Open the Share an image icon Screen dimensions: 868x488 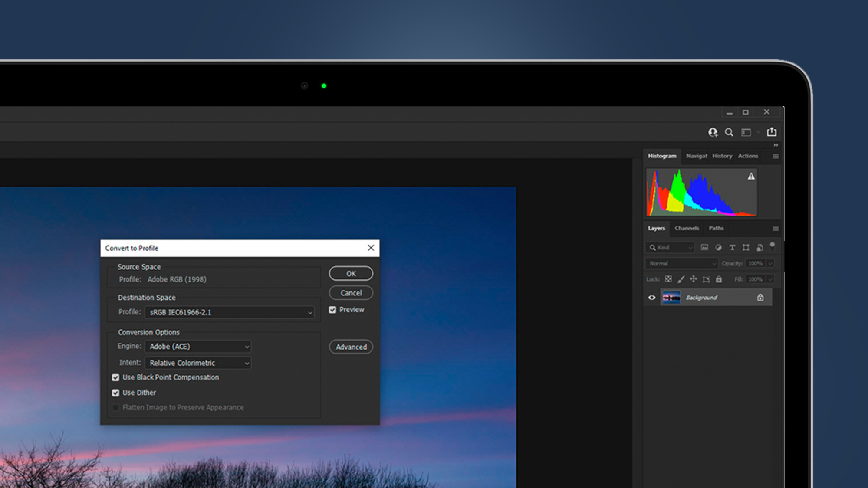point(773,132)
